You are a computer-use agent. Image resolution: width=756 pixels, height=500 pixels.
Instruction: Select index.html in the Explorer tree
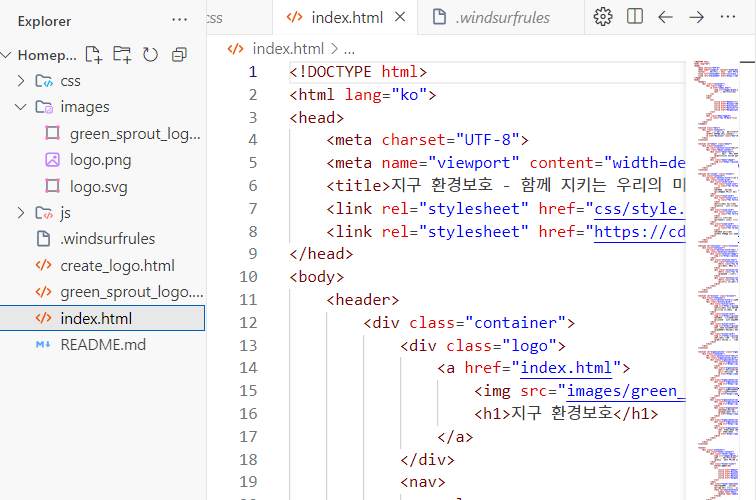click(102, 318)
